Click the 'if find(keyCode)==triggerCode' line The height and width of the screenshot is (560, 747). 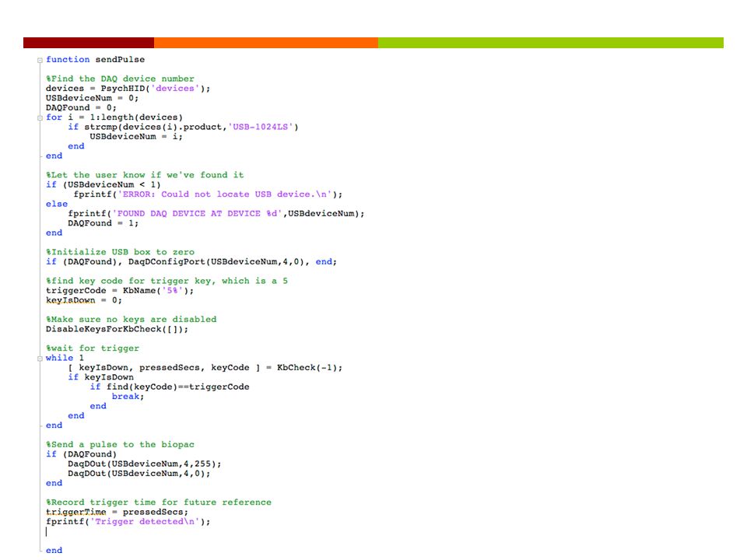tap(169, 387)
